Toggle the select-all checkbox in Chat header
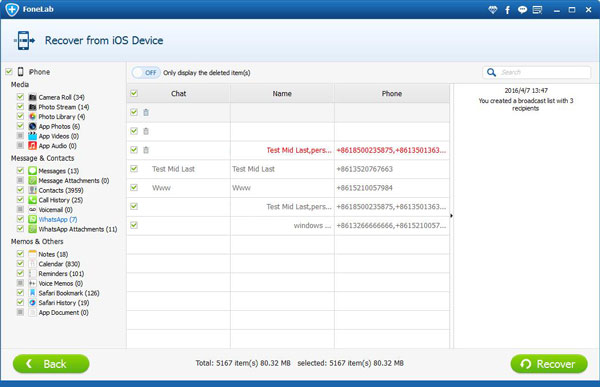The width and height of the screenshot is (600, 387). point(134,93)
